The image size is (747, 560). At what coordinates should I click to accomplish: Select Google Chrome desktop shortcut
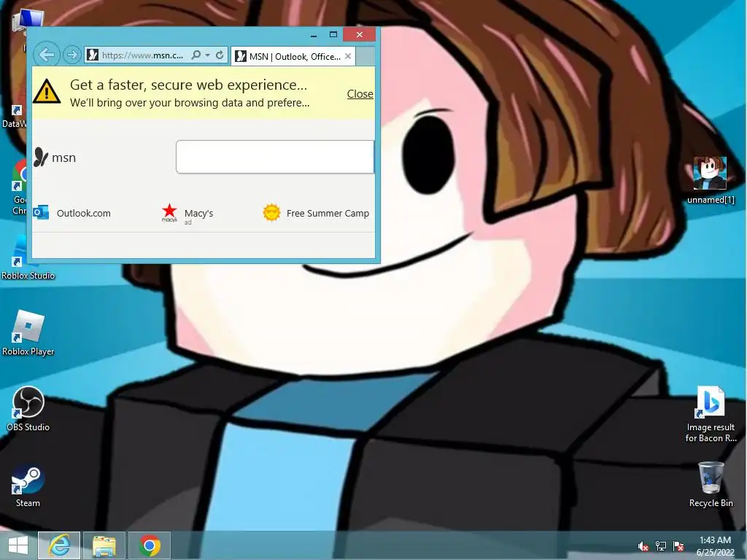(19, 188)
